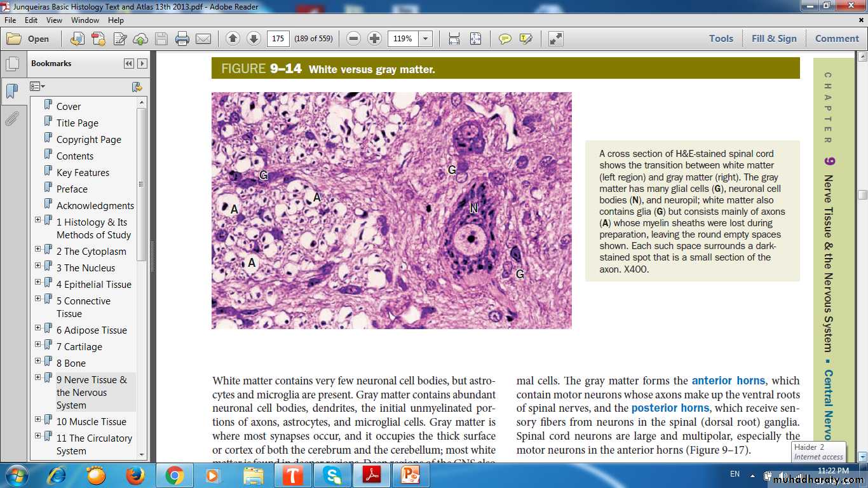Expand the 8 Bone bookmark

tap(38, 361)
